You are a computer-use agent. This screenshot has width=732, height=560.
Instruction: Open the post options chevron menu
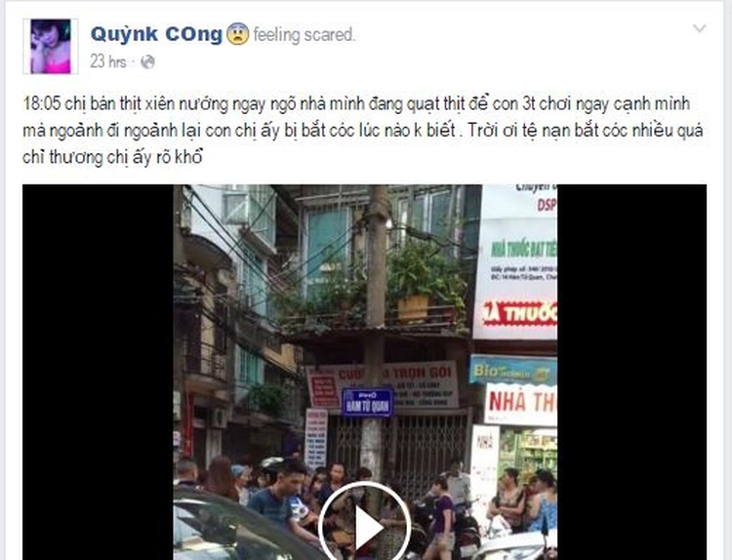(x=699, y=29)
